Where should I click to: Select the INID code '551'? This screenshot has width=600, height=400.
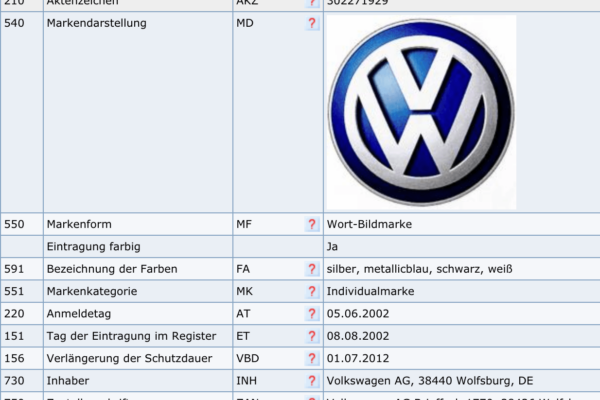(x=14, y=292)
